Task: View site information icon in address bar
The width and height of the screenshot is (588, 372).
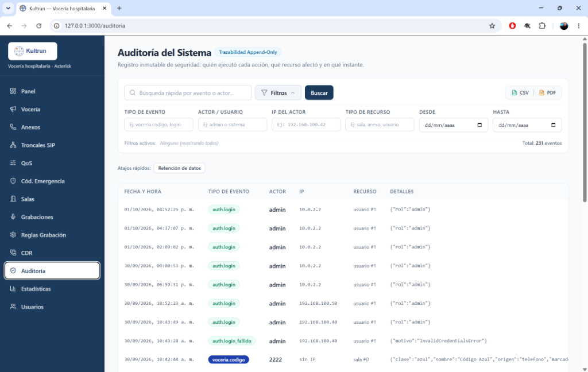Action: point(57,26)
